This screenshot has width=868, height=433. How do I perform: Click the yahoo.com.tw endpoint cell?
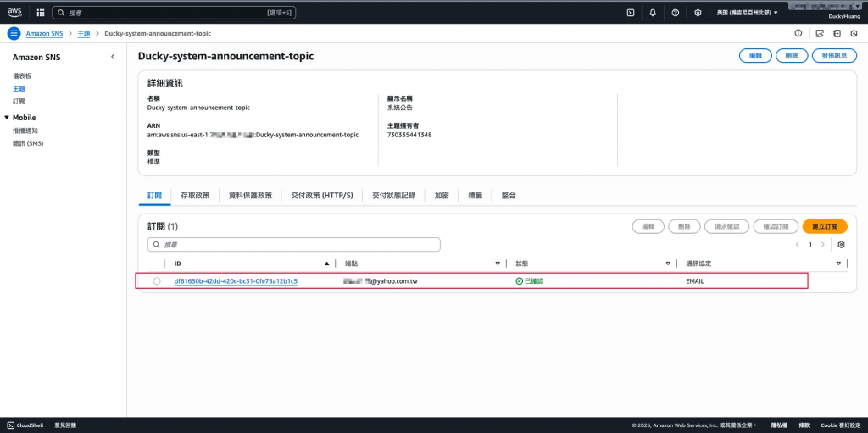381,281
